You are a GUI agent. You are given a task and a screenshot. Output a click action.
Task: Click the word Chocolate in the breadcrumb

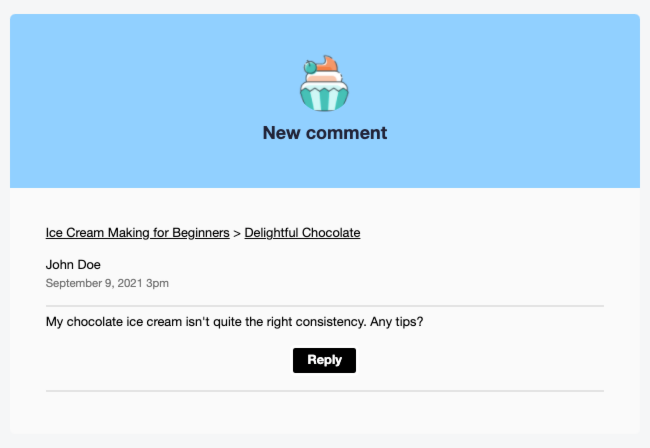point(331,233)
